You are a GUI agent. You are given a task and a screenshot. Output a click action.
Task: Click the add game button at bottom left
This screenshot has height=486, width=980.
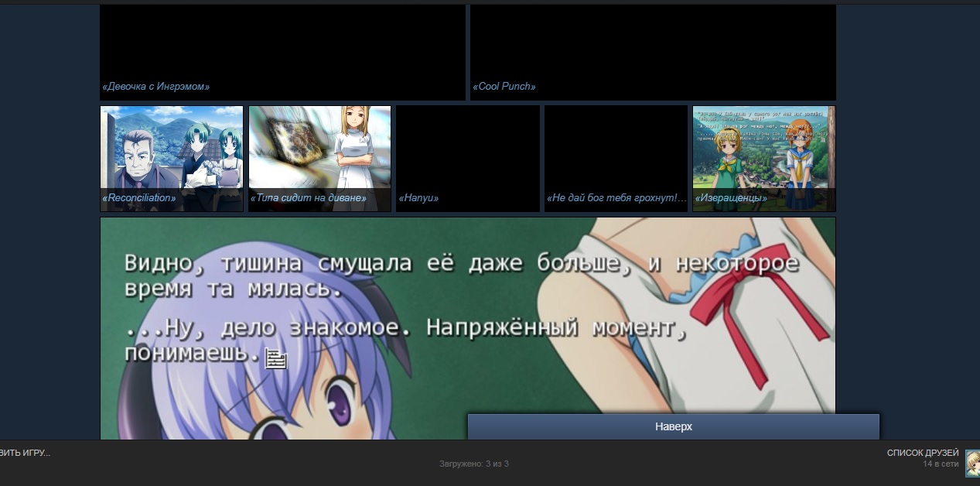26,453
